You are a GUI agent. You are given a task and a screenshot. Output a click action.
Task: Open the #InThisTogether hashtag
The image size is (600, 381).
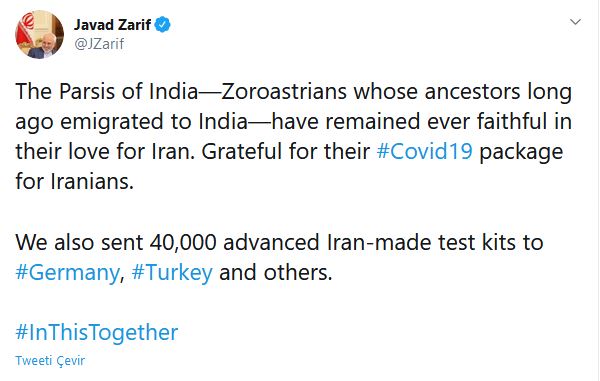pos(97,332)
